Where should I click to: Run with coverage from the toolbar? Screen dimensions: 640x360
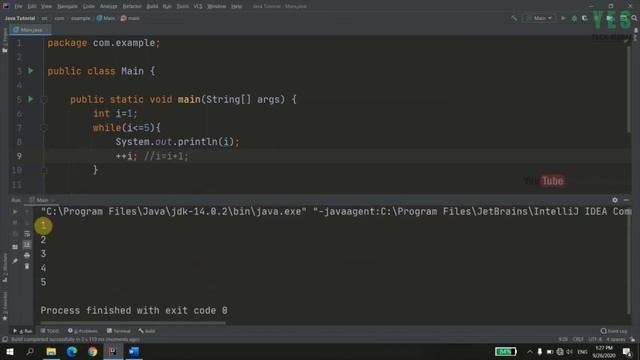(x=585, y=18)
